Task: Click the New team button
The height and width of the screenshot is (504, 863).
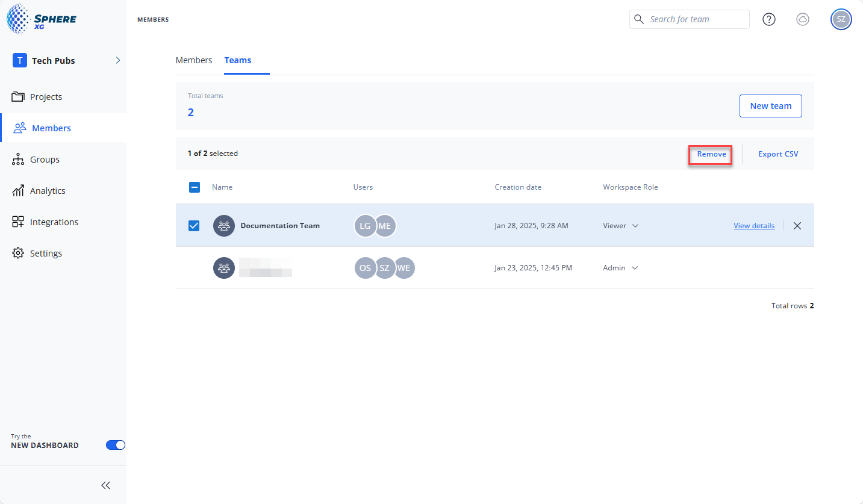Action: click(770, 106)
